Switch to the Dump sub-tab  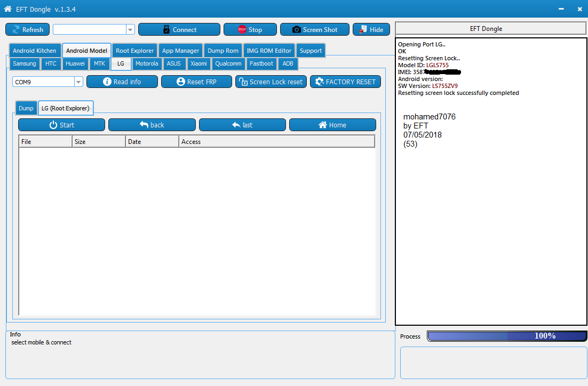coord(26,108)
